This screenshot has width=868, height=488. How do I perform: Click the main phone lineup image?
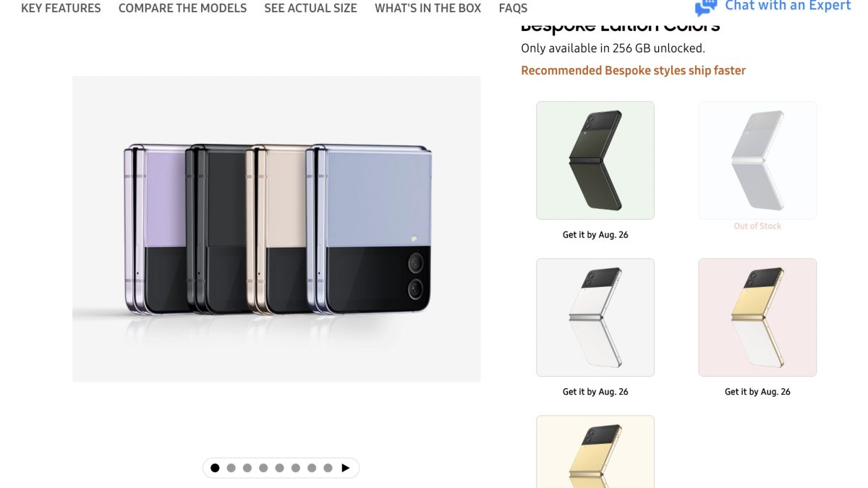coord(276,228)
